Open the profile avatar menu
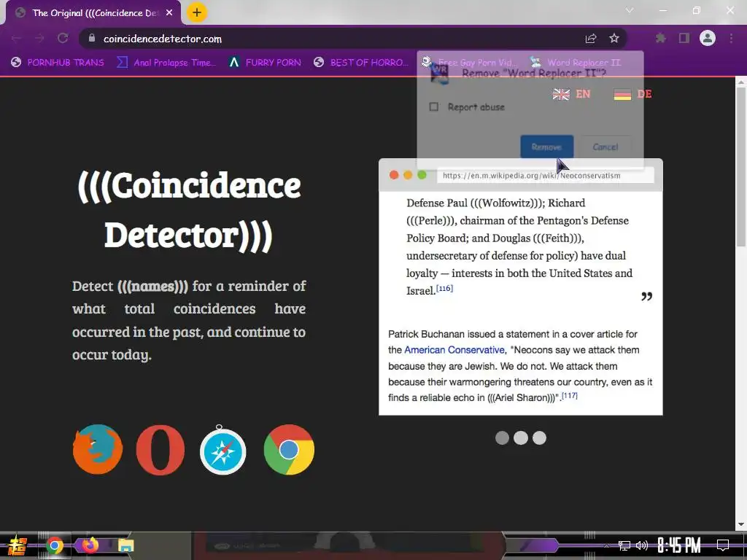Image resolution: width=747 pixels, height=560 pixels. click(x=708, y=38)
